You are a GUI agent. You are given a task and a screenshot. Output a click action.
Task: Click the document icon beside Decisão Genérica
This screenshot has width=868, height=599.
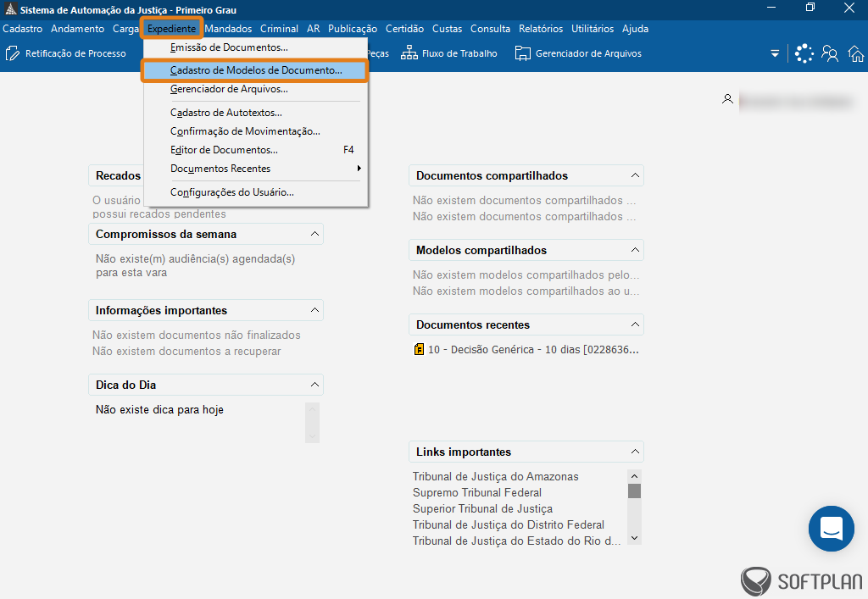[x=419, y=349]
